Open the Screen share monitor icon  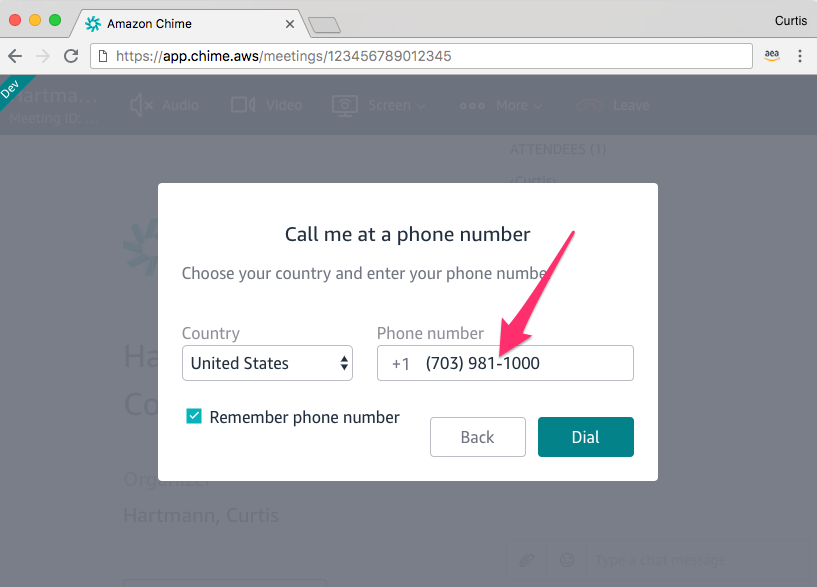coord(345,105)
